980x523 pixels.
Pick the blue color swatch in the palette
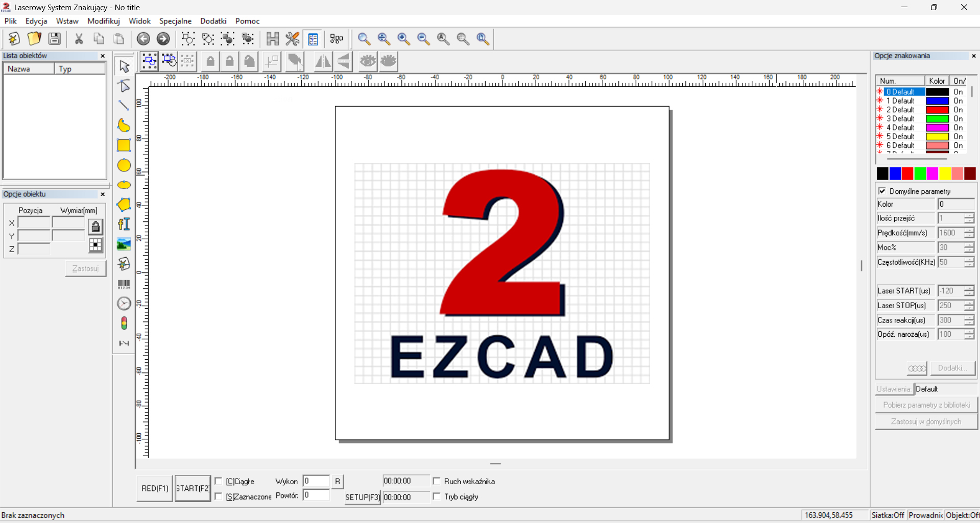click(895, 173)
